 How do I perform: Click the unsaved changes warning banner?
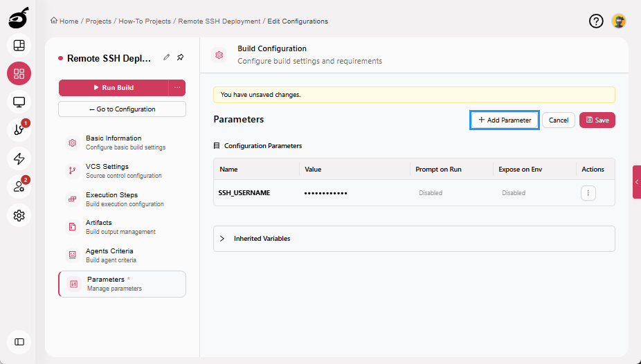414,95
